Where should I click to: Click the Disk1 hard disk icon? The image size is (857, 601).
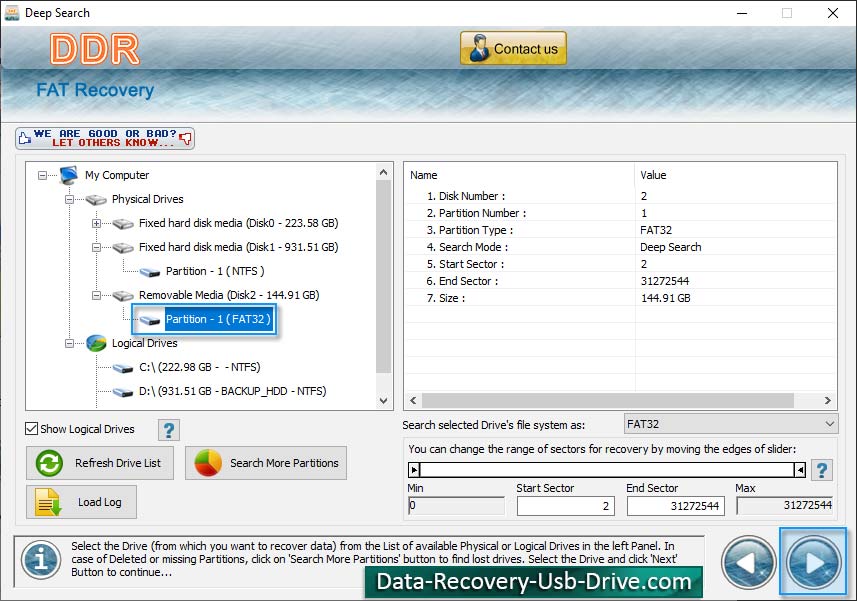123,248
